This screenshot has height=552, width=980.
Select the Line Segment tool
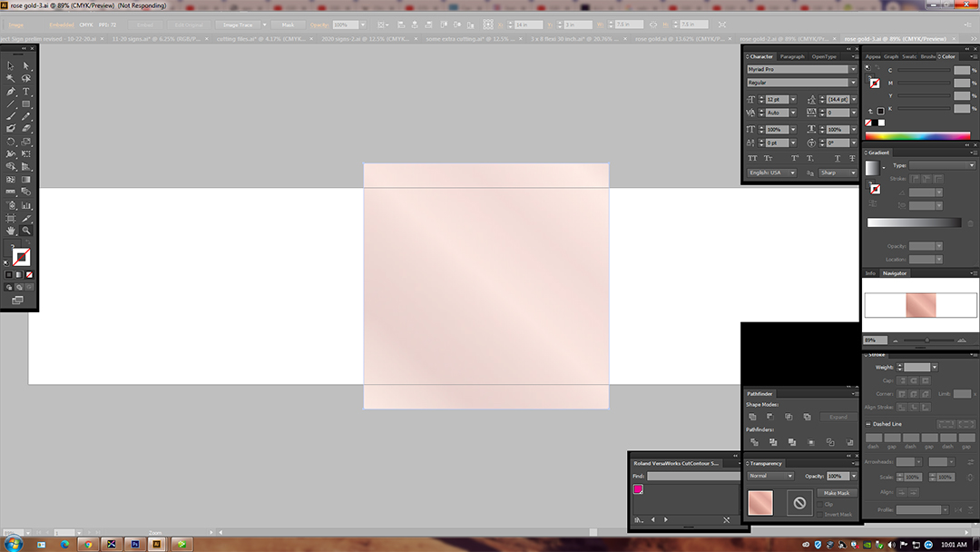pyautogui.click(x=11, y=103)
